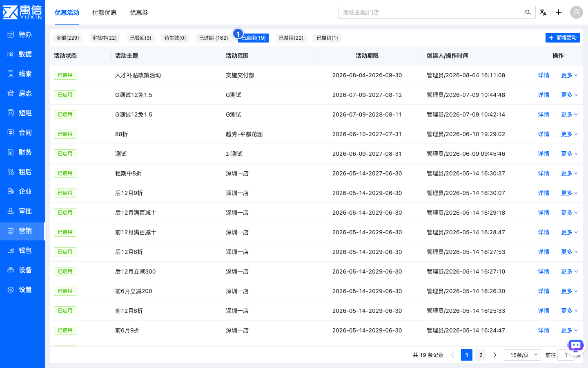Click the language translate icon
Image resolution: width=588 pixels, height=368 pixels.
[543, 12]
